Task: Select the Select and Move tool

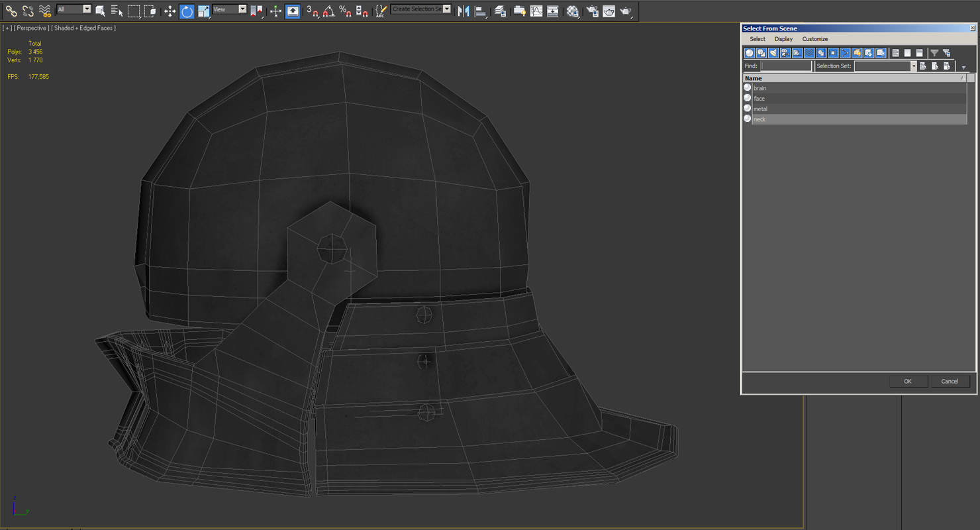Action: (x=170, y=11)
